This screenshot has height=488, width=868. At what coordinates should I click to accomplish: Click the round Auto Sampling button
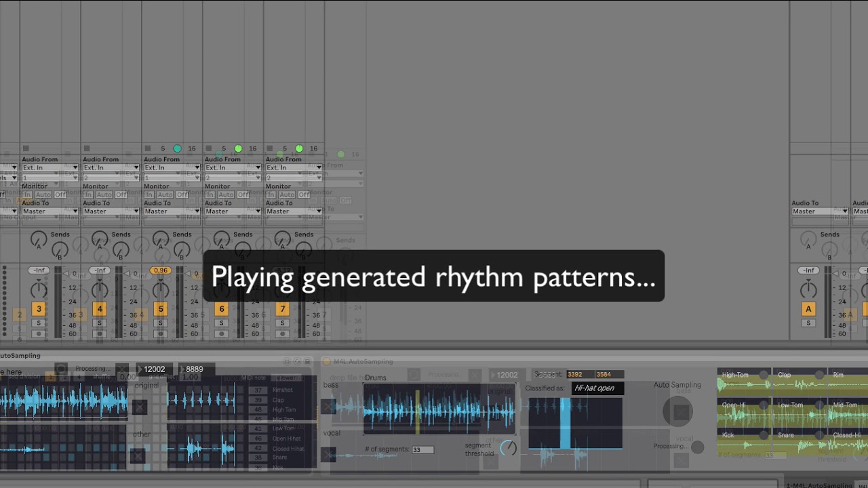click(677, 411)
